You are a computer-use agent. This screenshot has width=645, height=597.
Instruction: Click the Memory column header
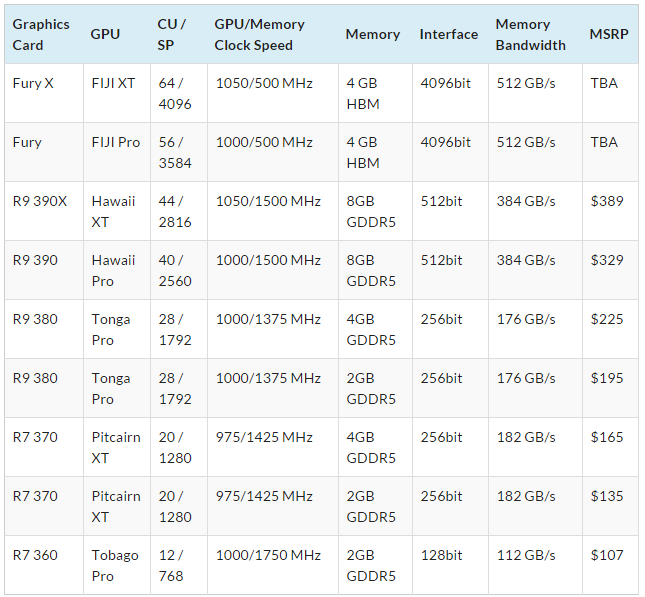(x=376, y=35)
